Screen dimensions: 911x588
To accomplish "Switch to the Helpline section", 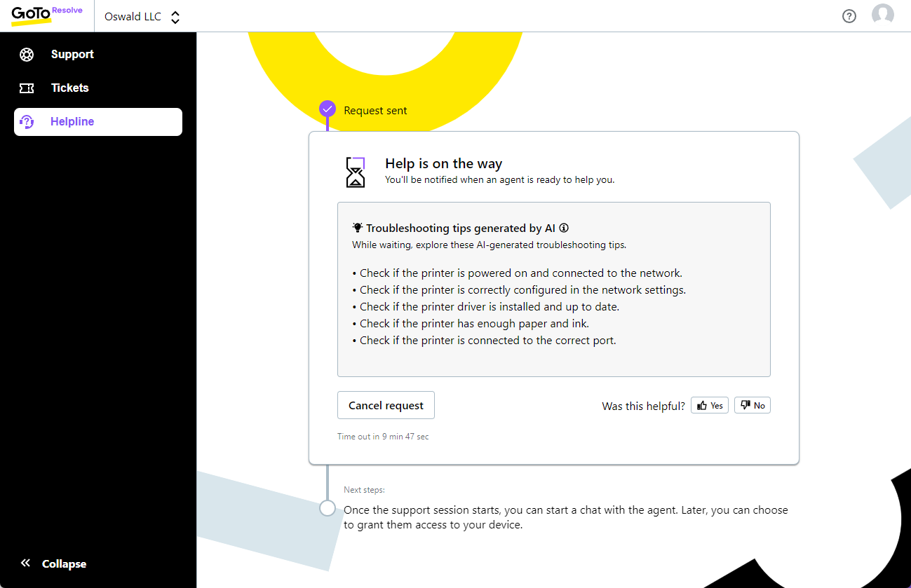I will [x=72, y=121].
